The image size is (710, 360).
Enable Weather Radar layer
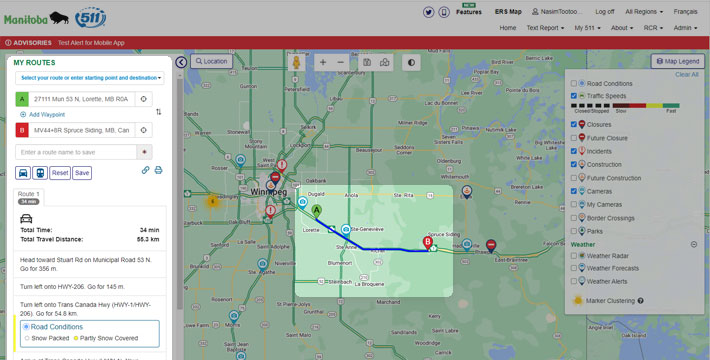574,256
